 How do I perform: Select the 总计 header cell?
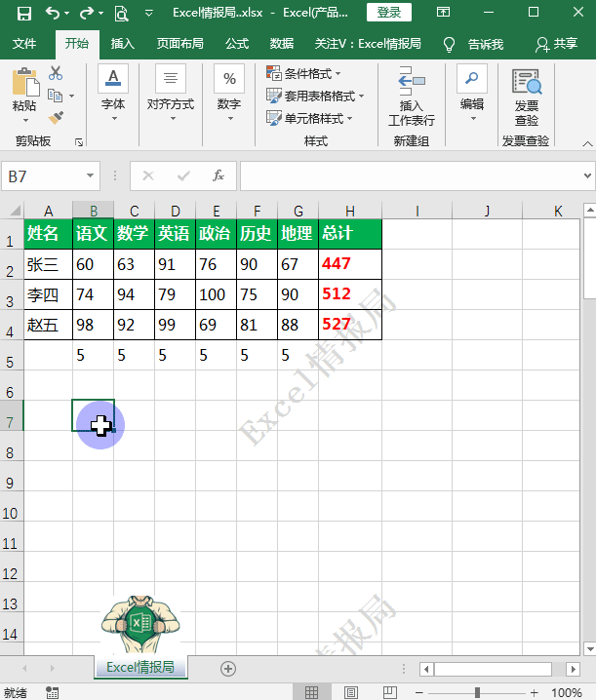pos(350,233)
